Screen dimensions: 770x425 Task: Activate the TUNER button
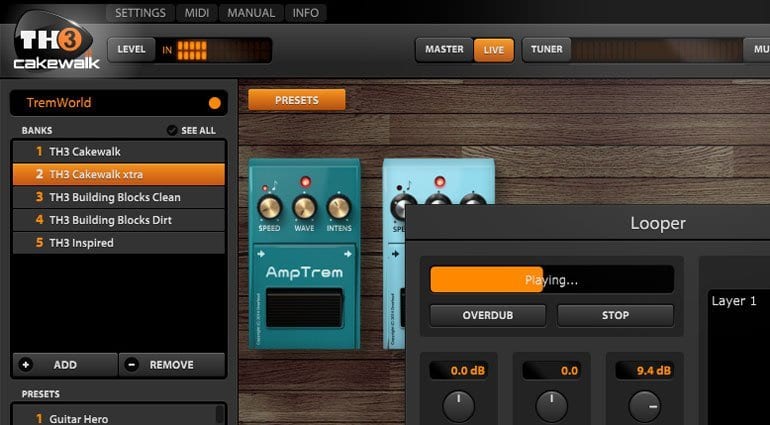pyautogui.click(x=547, y=50)
